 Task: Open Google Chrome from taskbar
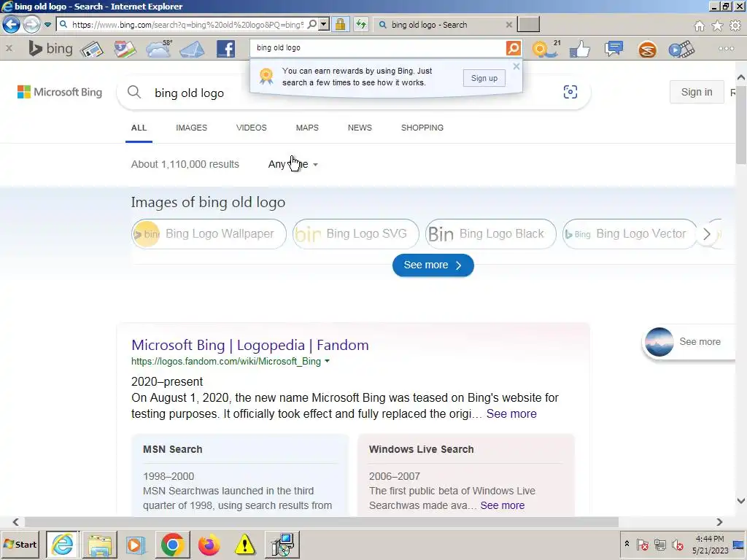(x=172, y=545)
